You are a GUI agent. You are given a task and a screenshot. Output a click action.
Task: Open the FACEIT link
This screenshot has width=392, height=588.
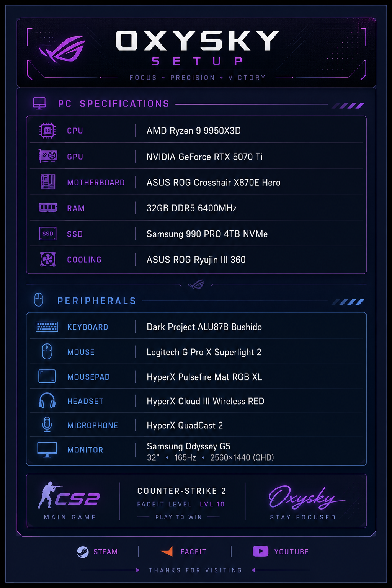[183, 552]
